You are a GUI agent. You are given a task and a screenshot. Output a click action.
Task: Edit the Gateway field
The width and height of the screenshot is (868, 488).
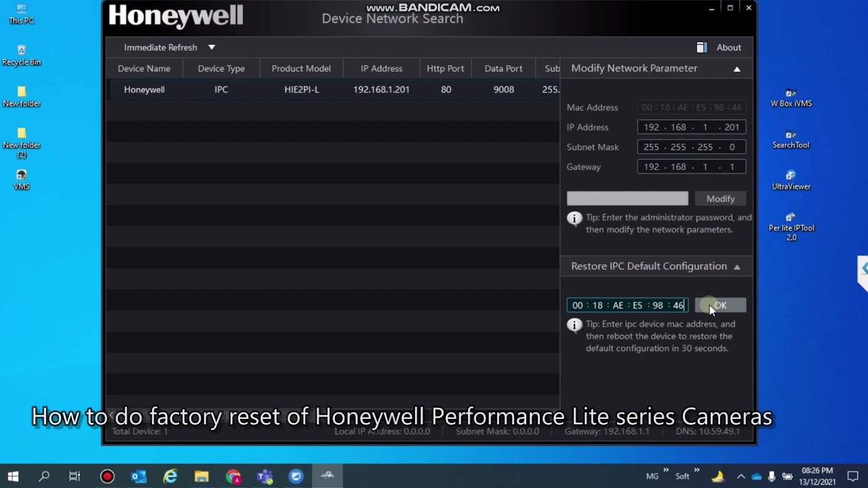(692, 167)
